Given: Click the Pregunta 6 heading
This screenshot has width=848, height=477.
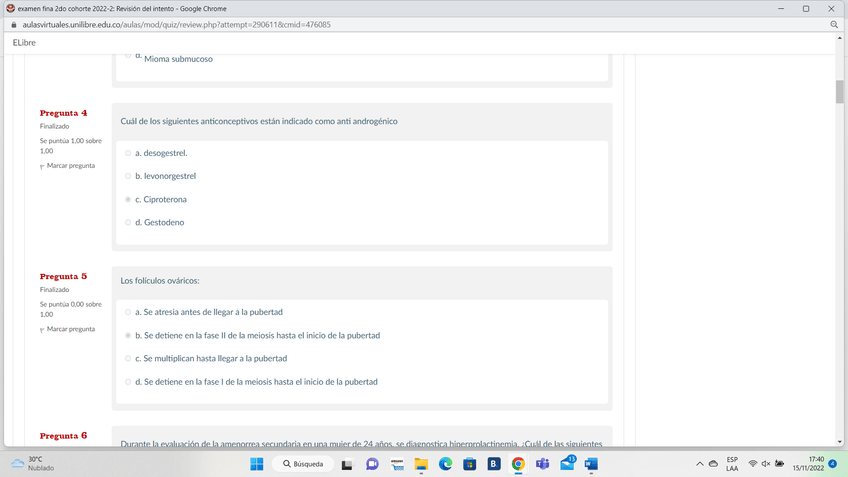Looking at the screenshot, I should [x=63, y=436].
